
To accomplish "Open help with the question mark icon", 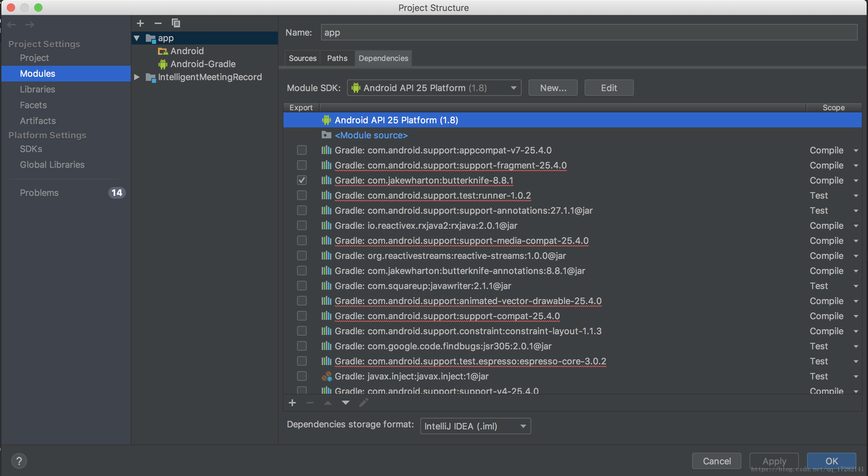I will 19,461.
